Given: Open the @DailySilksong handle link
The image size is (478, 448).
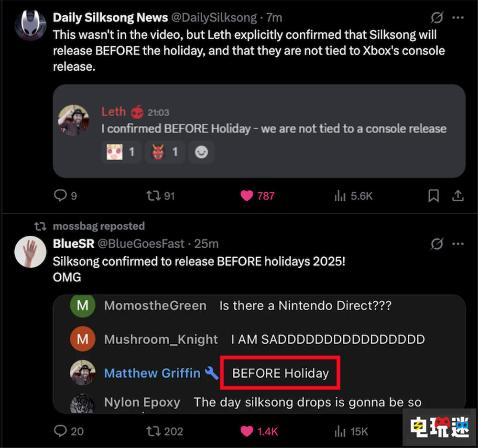Looking at the screenshot, I should click(x=215, y=18).
